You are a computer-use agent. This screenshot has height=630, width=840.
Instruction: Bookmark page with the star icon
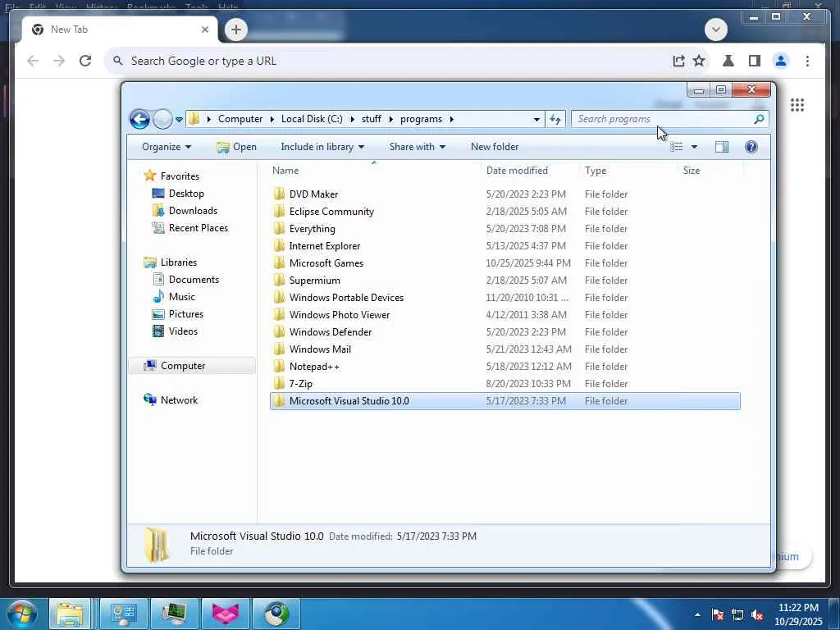[x=699, y=61]
